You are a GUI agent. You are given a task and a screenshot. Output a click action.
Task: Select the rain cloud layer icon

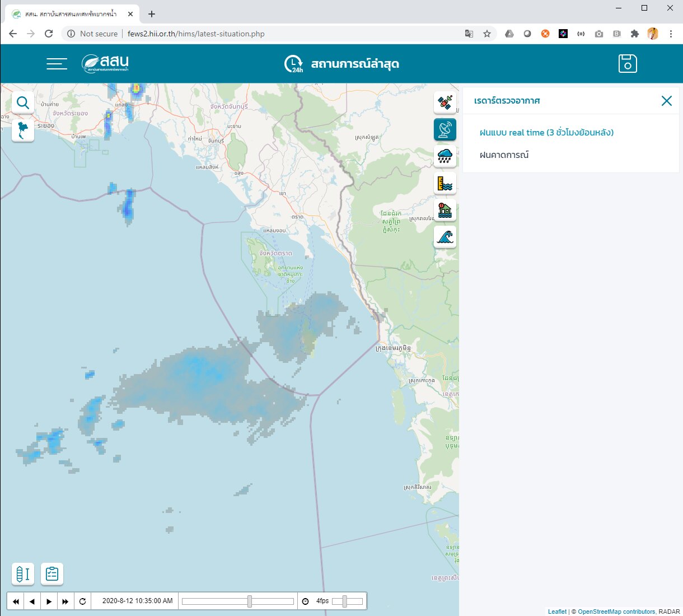click(445, 156)
